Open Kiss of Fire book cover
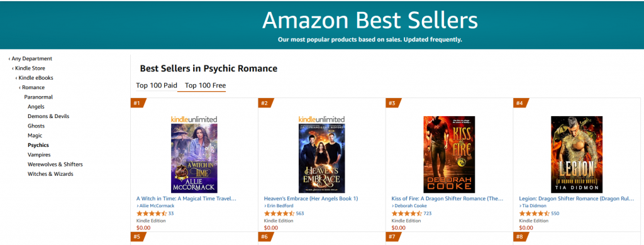The image size is (644, 245). click(449, 155)
